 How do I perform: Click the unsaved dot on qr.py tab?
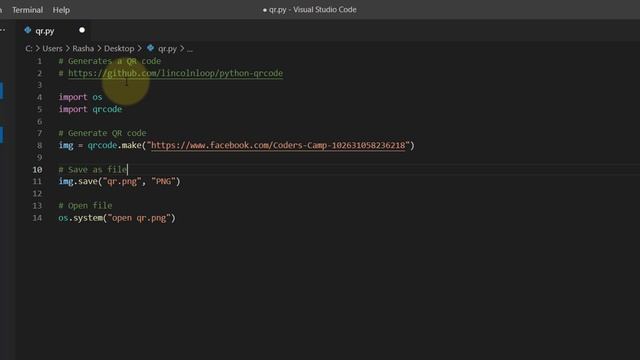[82, 30]
